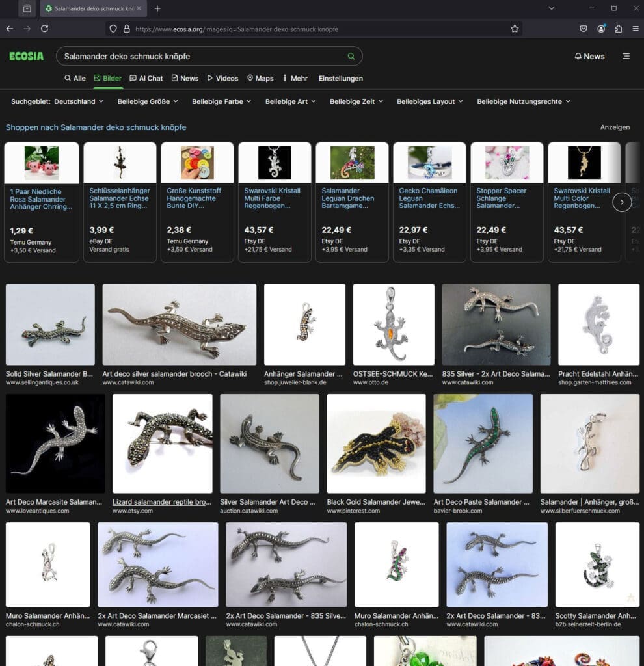Open the Solid Silver Salamander brooch image

[50, 325]
